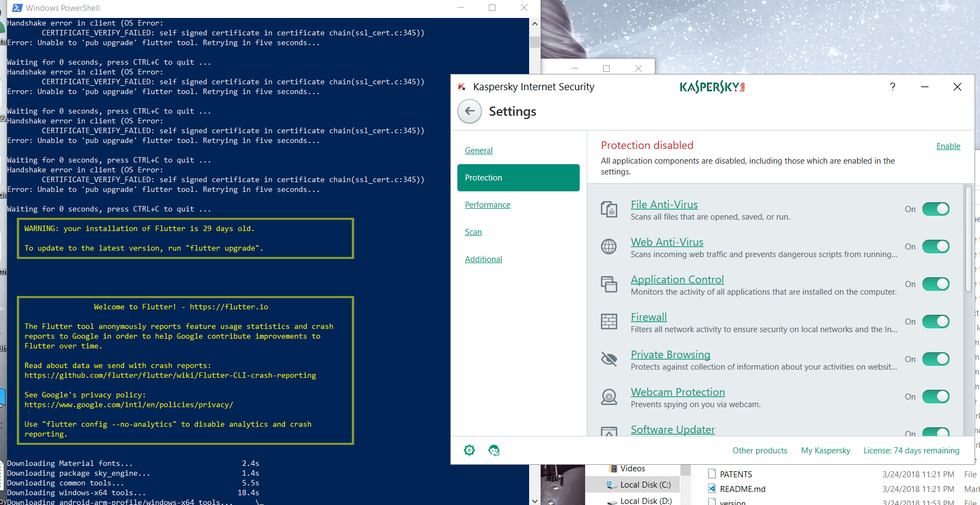Click the Enable protection link

coord(948,146)
